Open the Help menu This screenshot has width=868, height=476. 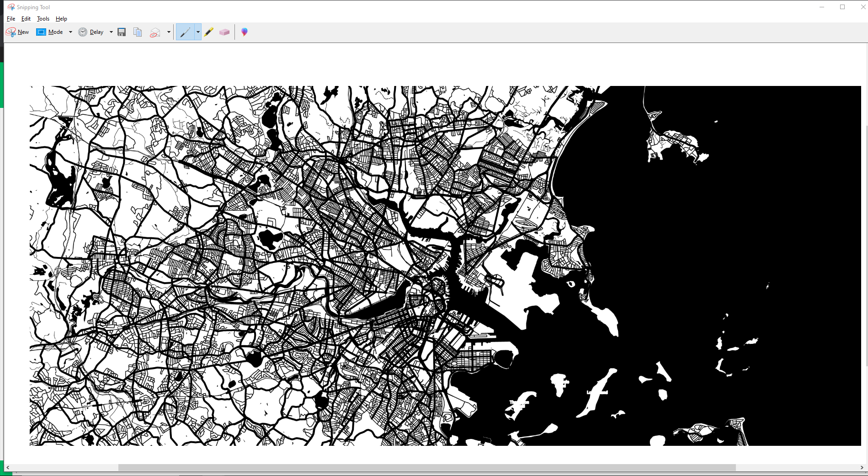click(x=61, y=19)
